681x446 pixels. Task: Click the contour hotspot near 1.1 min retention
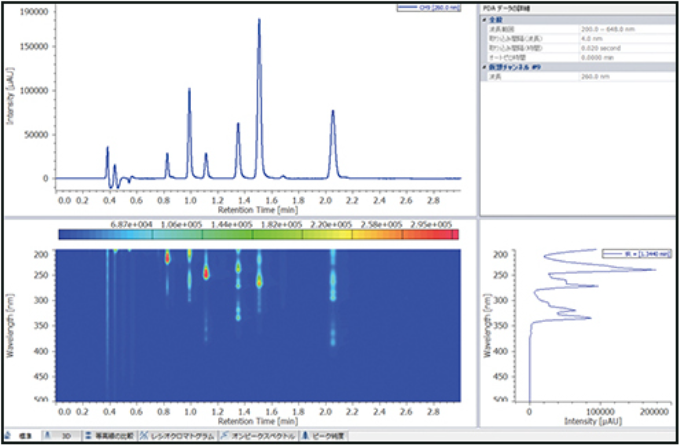pos(207,272)
